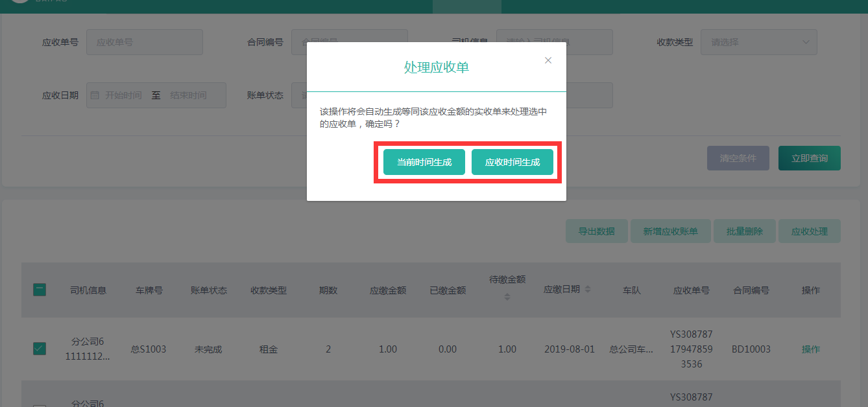The height and width of the screenshot is (407, 868).
Task: Toggle the select-all header checkbox
Action: (x=40, y=290)
